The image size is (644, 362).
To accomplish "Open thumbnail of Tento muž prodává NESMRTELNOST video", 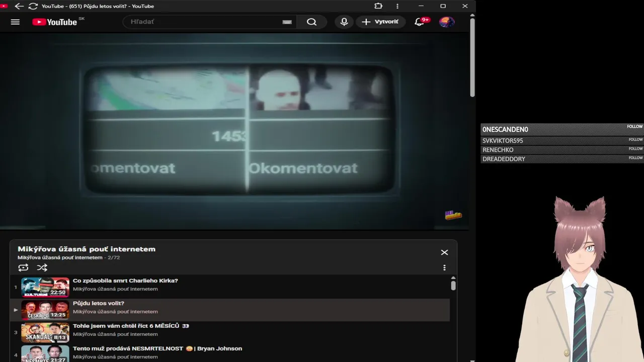I will click(45, 353).
